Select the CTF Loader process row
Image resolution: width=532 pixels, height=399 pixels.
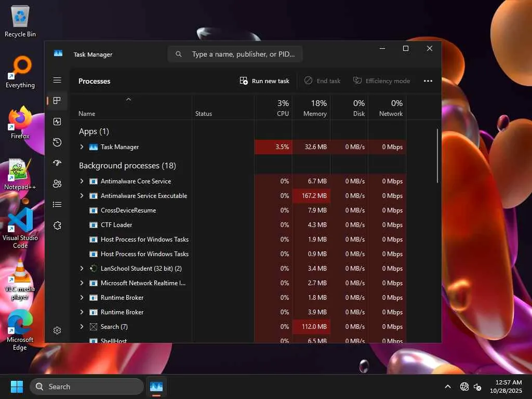coord(238,224)
